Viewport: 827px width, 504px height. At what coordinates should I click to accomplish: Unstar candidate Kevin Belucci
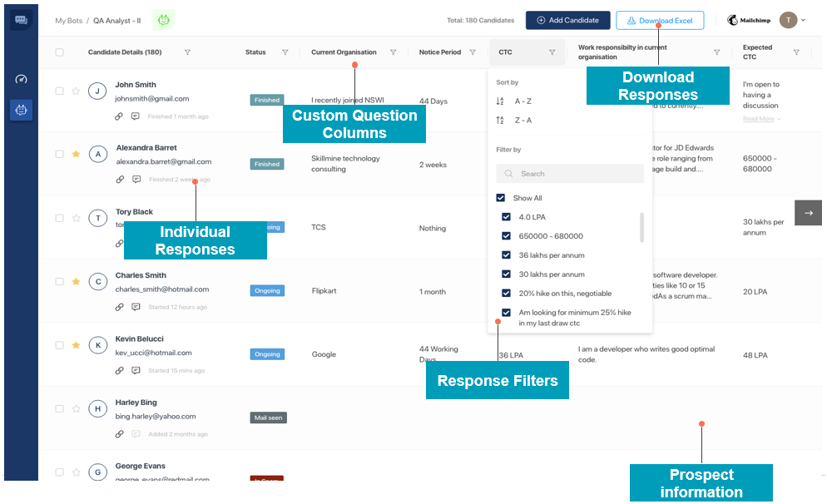click(x=76, y=345)
